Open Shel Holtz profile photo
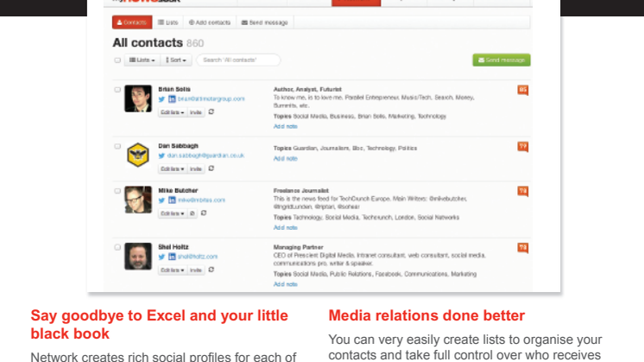Screen dimensions: 644x362 [138, 257]
